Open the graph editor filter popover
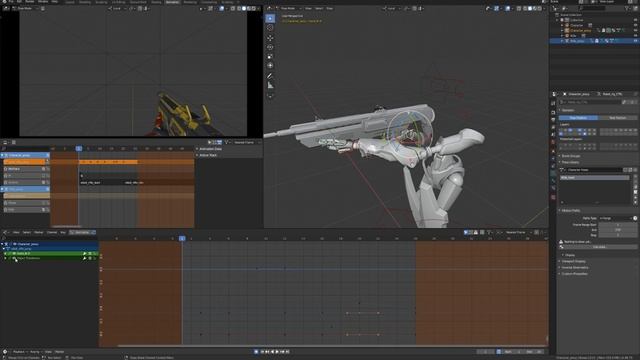Image resolution: width=640 pixels, height=360 pixels. click(489, 232)
